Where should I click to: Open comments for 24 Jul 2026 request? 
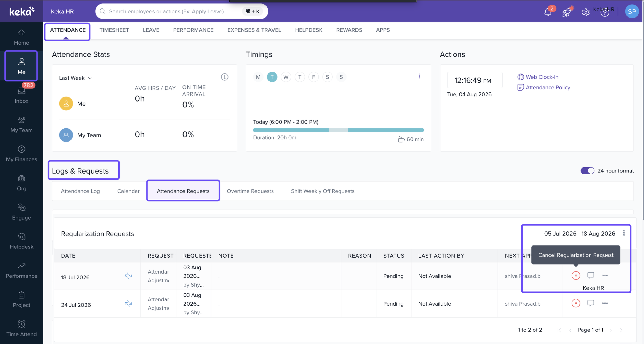click(x=591, y=303)
